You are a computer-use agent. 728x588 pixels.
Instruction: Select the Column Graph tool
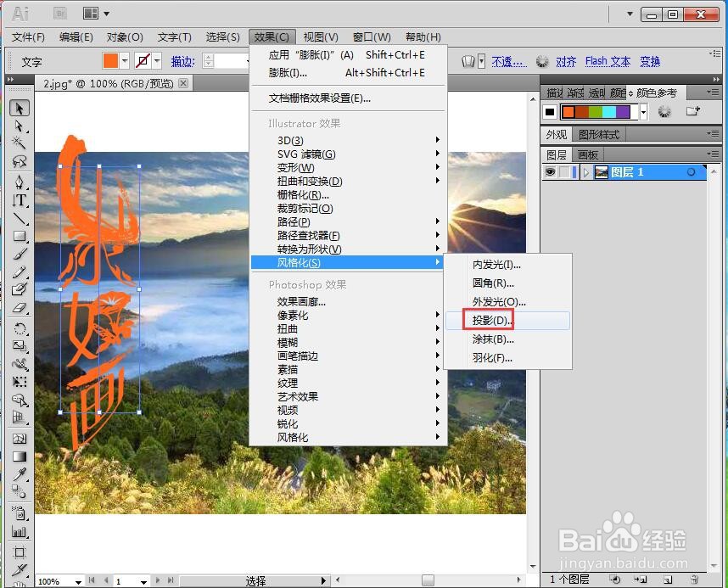[x=19, y=531]
